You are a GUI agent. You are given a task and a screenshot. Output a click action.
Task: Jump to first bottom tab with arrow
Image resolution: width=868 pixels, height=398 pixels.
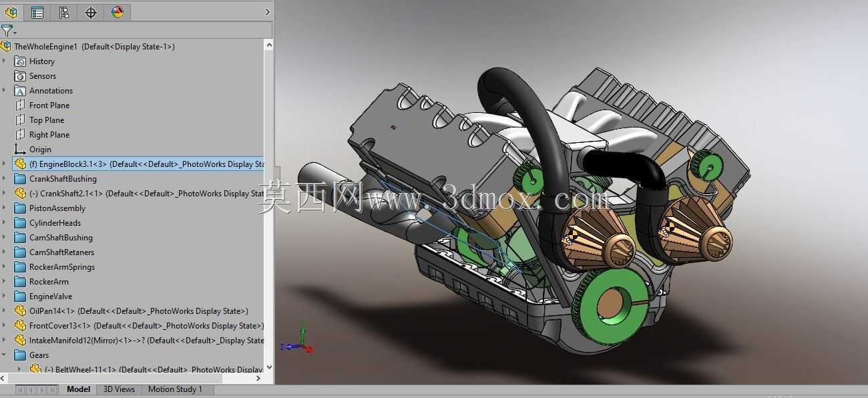[x=20, y=389]
